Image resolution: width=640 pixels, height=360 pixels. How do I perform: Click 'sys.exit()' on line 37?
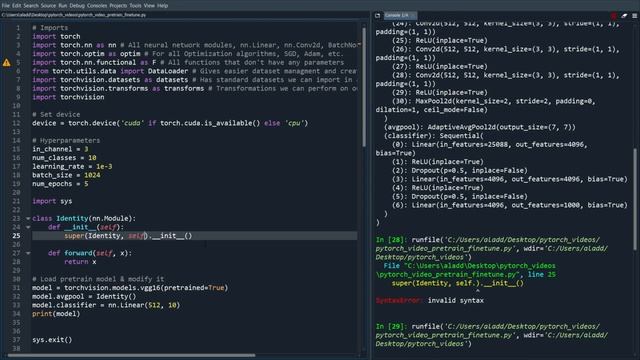pos(52,340)
